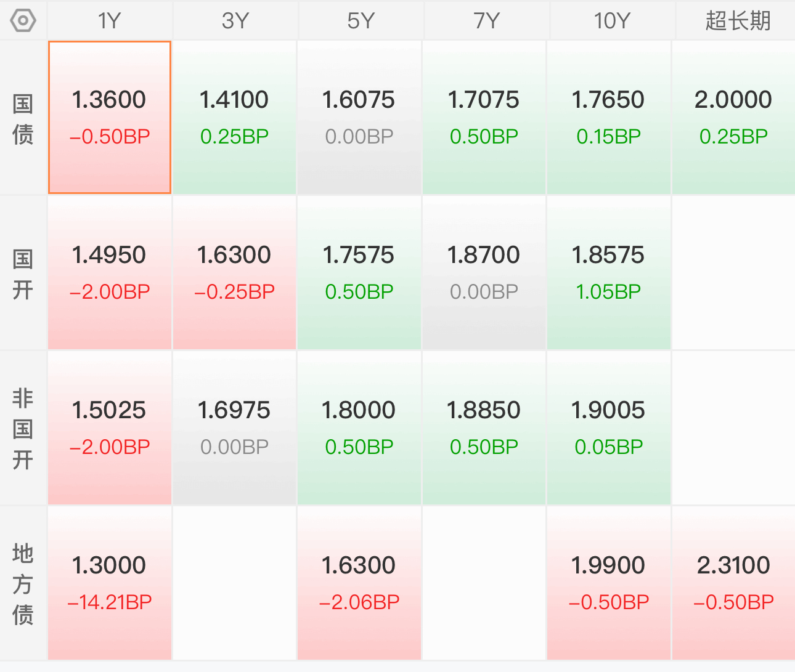Open the hexagon settings icon
This screenshot has width=795, height=672.
click(23, 20)
